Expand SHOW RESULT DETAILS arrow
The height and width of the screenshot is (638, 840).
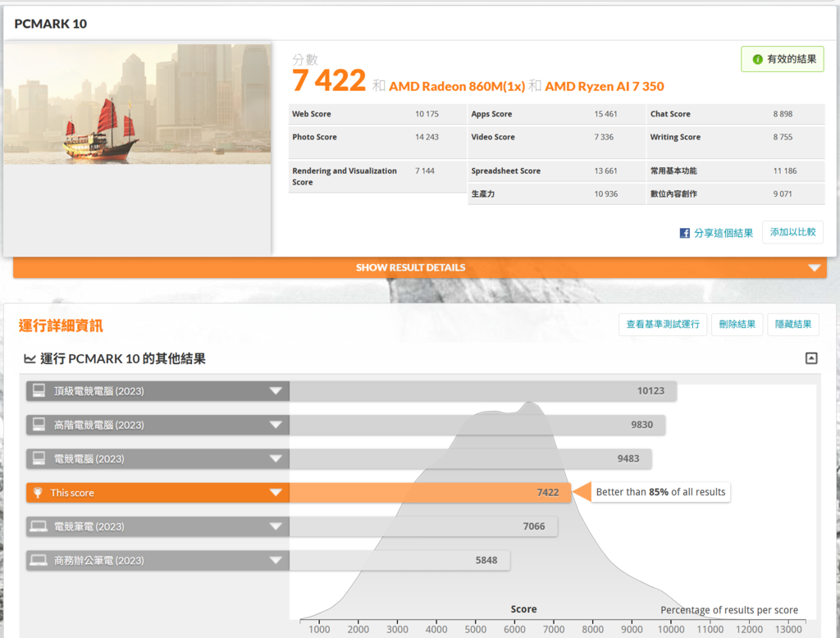coord(815,267)
